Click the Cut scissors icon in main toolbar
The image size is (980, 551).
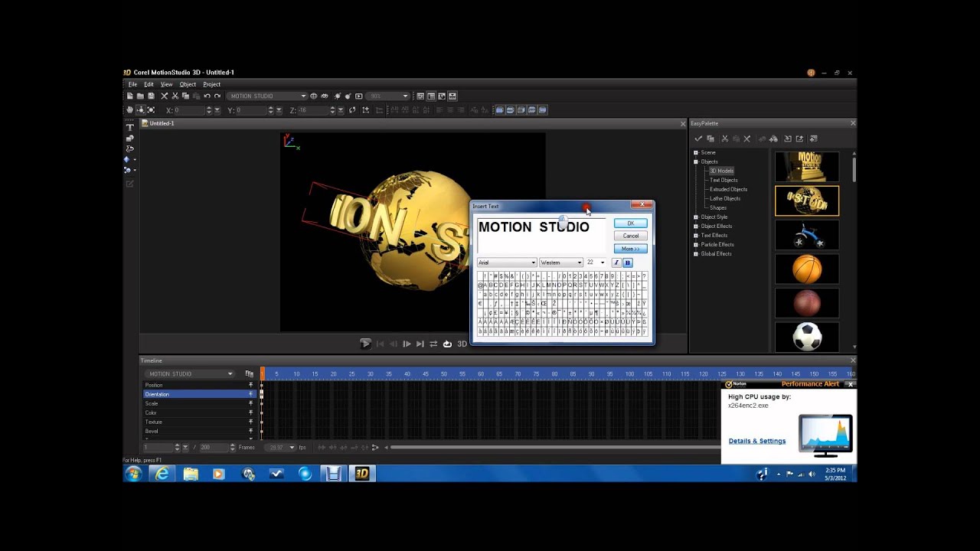click(175, 96)
